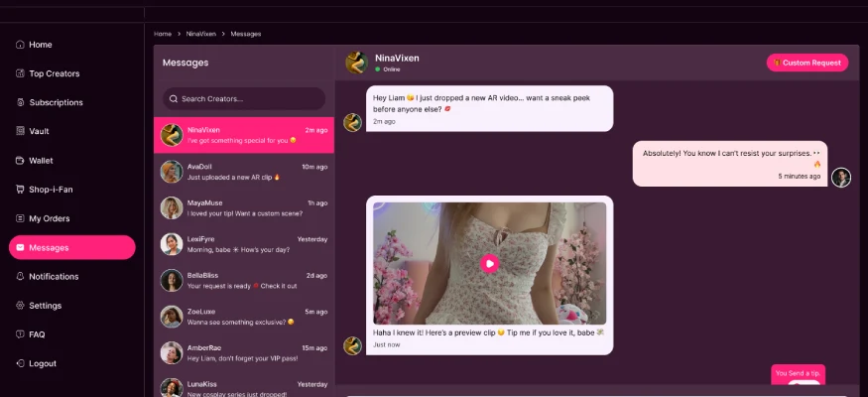The height and width of the screenshot is (397, 868).
Task: Click the 'You Send a tip.' message bubble
Action: click(x=799, y=374)
